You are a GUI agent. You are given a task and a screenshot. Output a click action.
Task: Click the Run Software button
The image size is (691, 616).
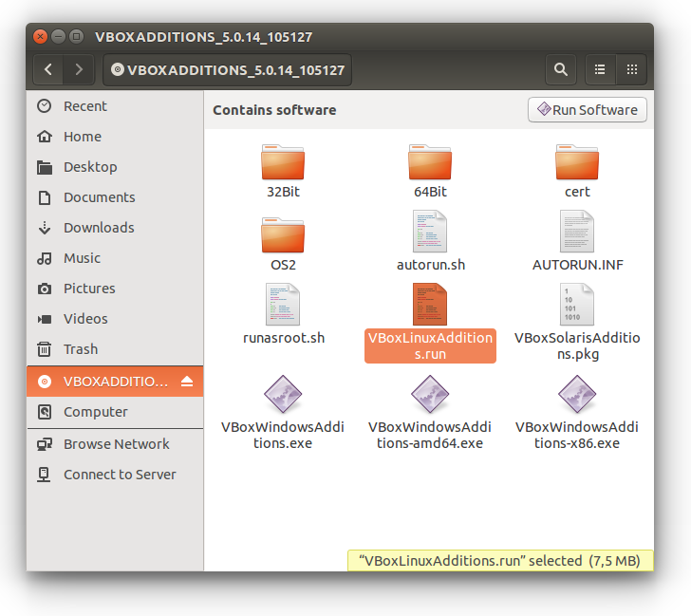click(x=588, y=110)
